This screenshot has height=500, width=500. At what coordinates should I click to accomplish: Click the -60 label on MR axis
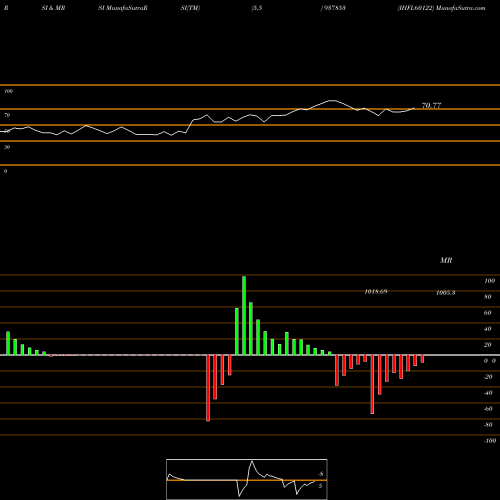pos(488,409)
